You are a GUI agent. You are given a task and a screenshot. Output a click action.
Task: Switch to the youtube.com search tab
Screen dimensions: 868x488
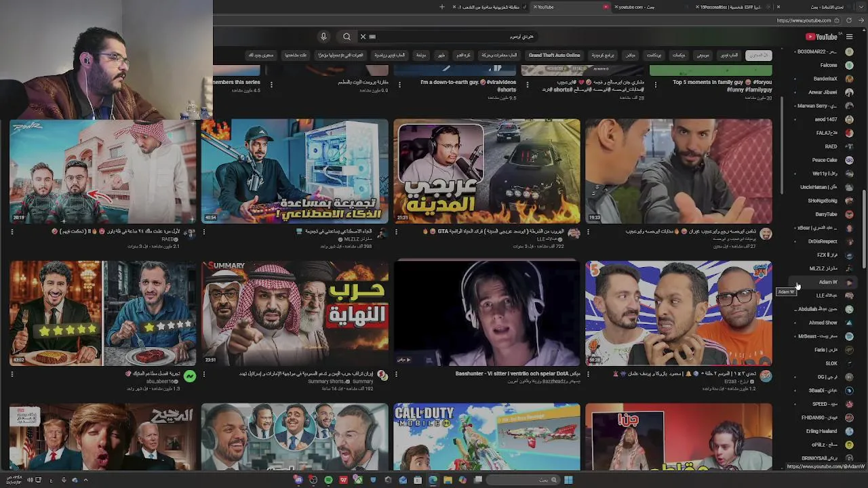[651, 7]
